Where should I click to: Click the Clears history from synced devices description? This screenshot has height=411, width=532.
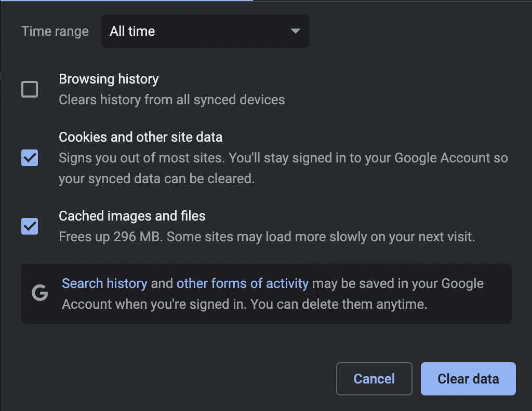click(171, 100)
